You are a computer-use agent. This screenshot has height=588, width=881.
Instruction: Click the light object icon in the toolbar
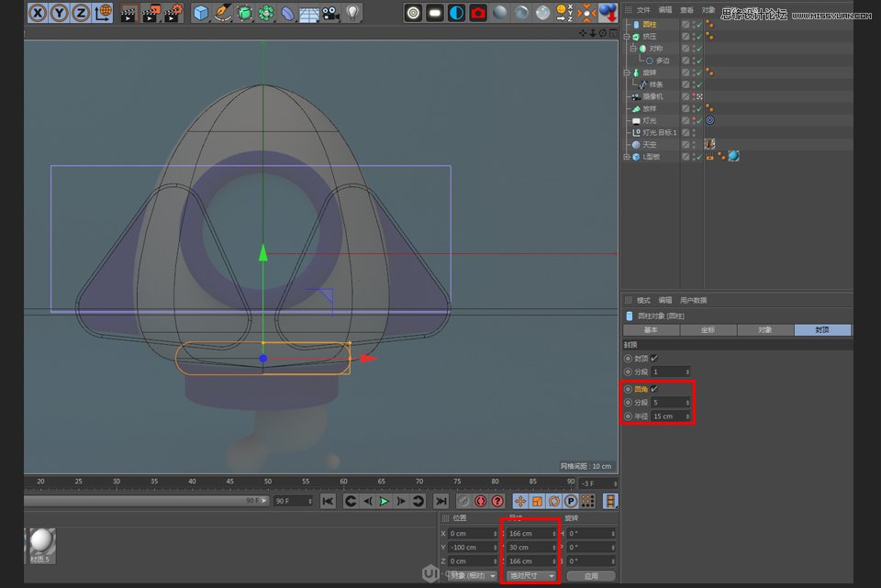pos(353,13)
